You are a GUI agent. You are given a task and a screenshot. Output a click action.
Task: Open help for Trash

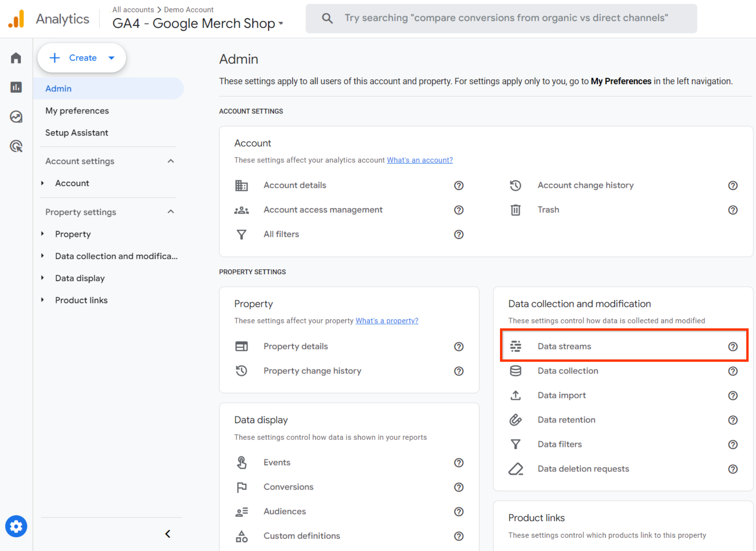tap(733, 210)
